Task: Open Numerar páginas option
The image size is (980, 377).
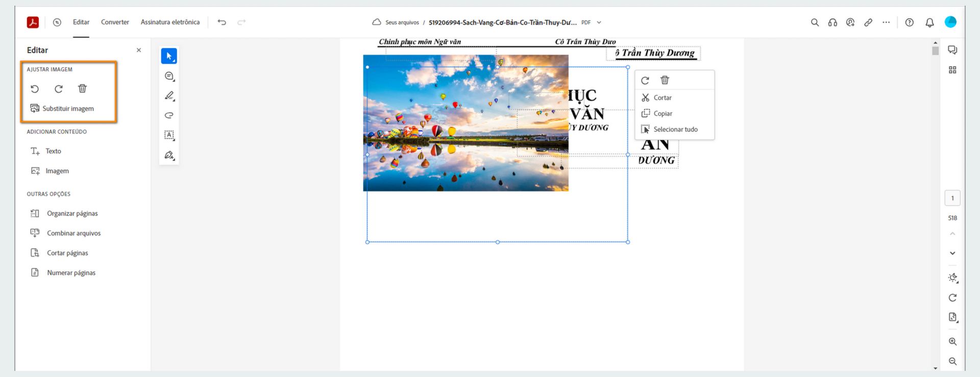Action: coord(63,273)
